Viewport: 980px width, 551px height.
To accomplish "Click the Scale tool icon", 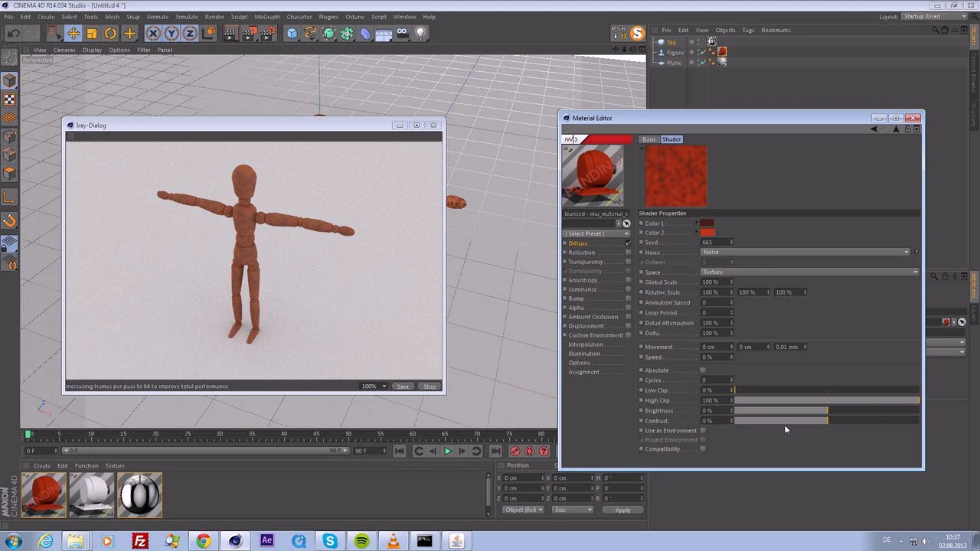I will [x=92, y=34].
